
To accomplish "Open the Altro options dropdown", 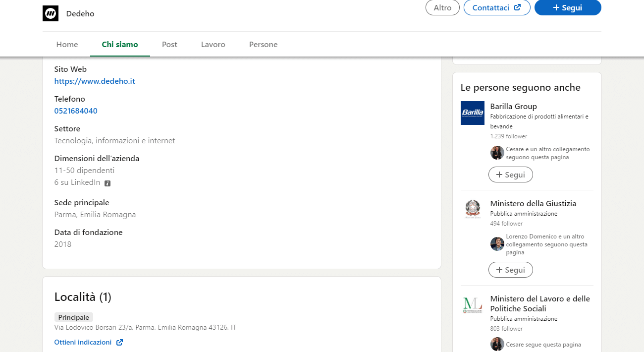I will (x=442, y=7).
